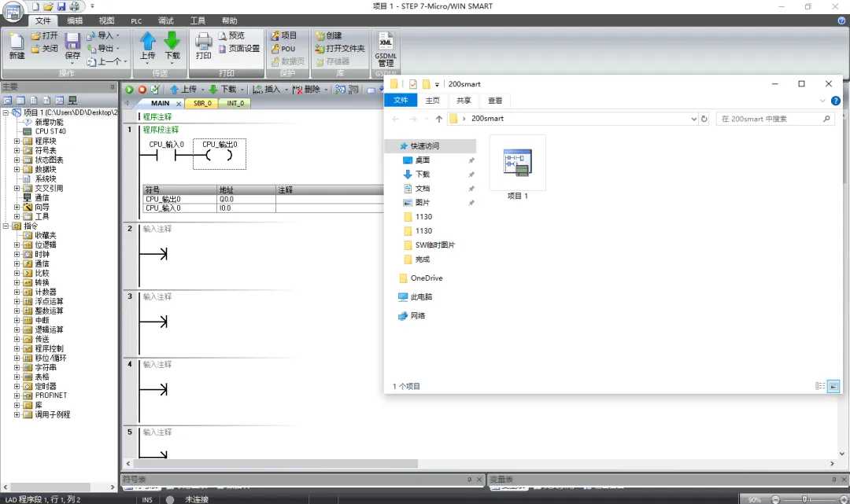Click the Compile checkmark icon in editor toolbar
The image size is (850, 504).
click(155, 90)
